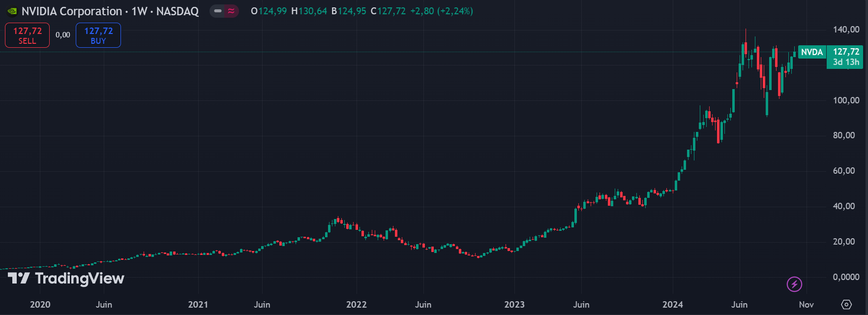Click the 2020 label on time axis

click(x=40, y=305)
